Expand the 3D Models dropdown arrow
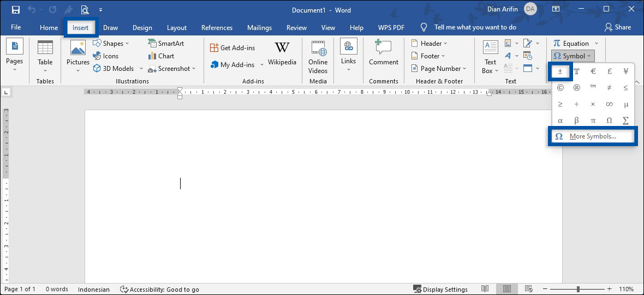644x295 pixels. [141, 69]
